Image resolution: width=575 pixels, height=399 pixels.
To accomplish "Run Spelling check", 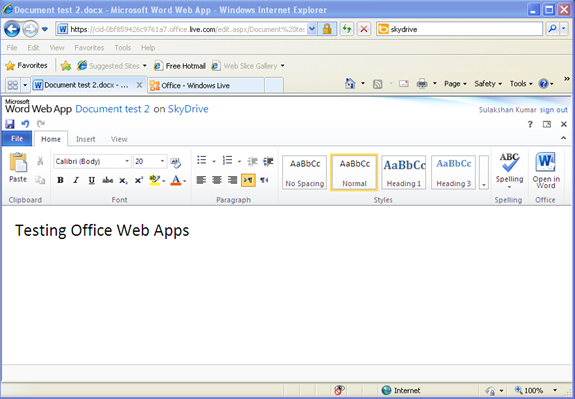I will tap(509, 169).
